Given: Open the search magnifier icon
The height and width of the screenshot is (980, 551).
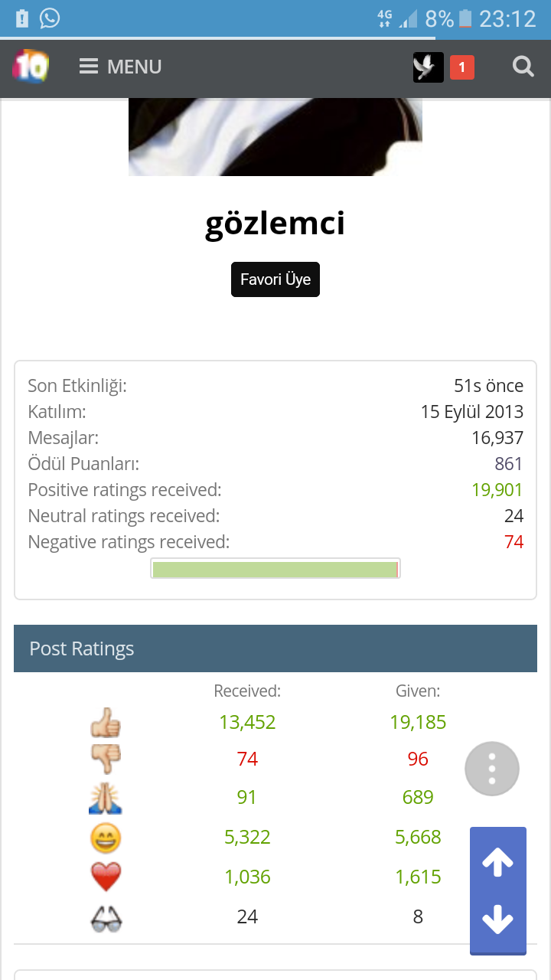Looking at the screenshot, I should coord(523,67).
